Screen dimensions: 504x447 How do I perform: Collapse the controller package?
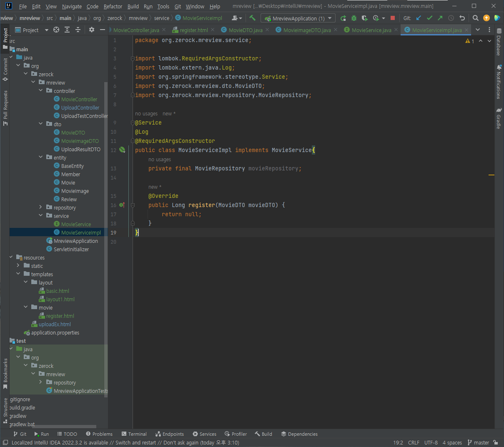coord(41,90)
